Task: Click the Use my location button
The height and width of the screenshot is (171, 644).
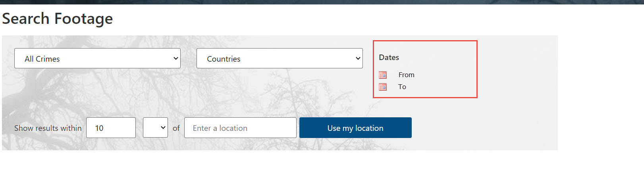Action: pos(355,128)
